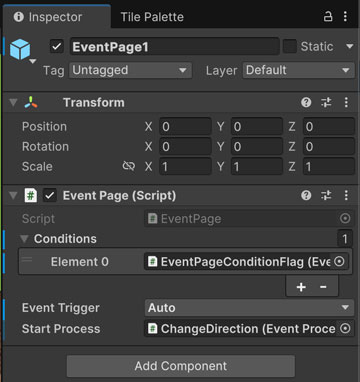Image resolution: width=360 pixels, height=382 pixels.
Task: Open the GameObject icon dropdown arrow
Action: [33, 61]
